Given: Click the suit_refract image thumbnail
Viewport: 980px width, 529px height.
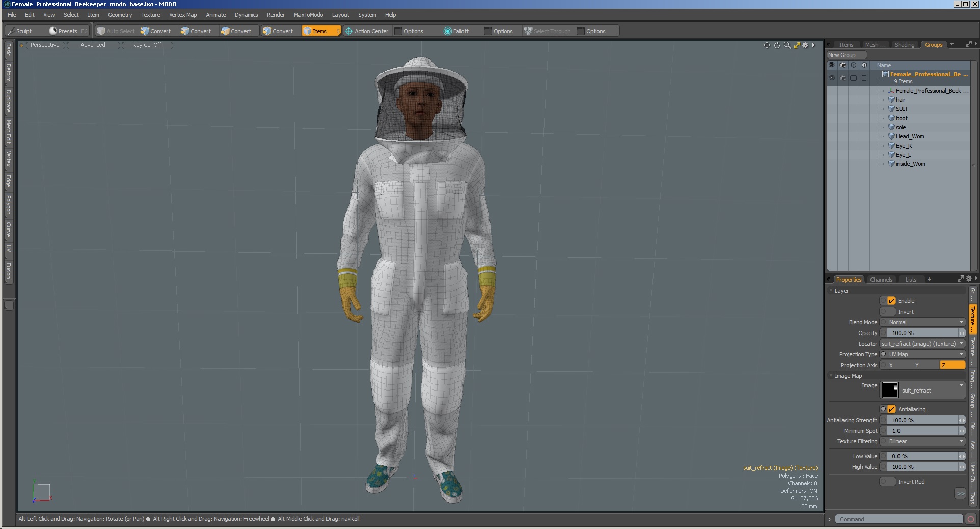Looking at the screenshot, I should [x=890, y=390].
